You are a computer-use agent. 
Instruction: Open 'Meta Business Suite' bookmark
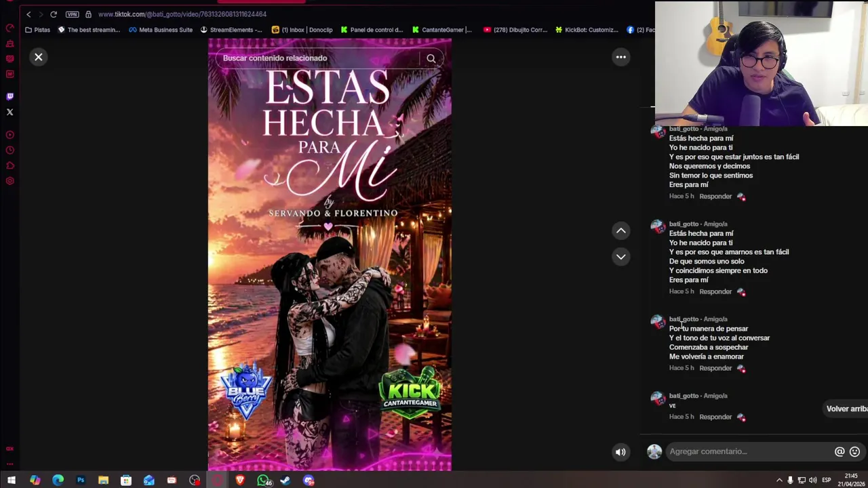(161, 30)
